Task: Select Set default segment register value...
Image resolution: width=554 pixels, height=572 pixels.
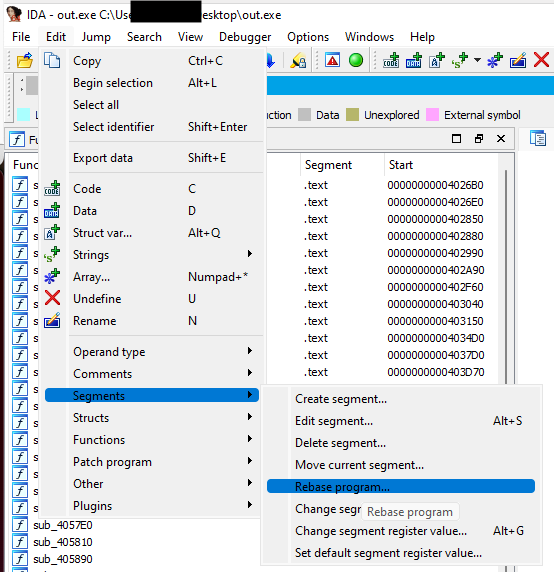Action: 401,553
